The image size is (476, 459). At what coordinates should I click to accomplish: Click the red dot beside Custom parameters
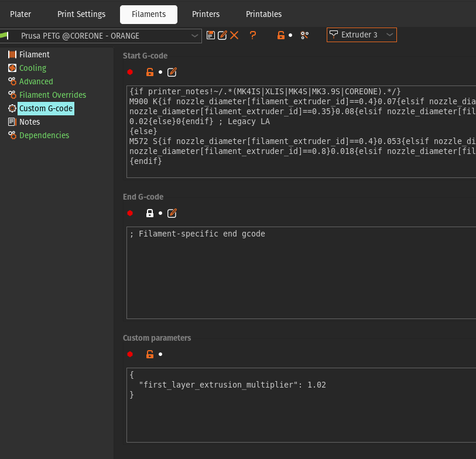130,354
